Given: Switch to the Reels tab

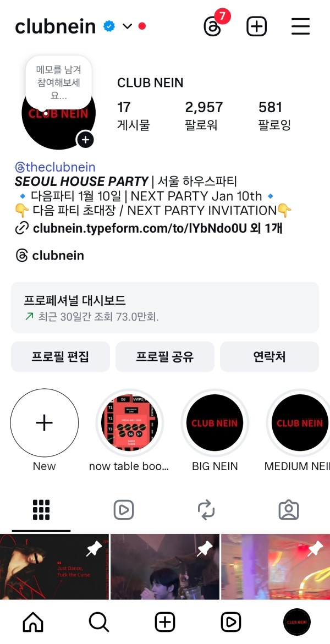Looking at the screenshot, I should point(124,510).
